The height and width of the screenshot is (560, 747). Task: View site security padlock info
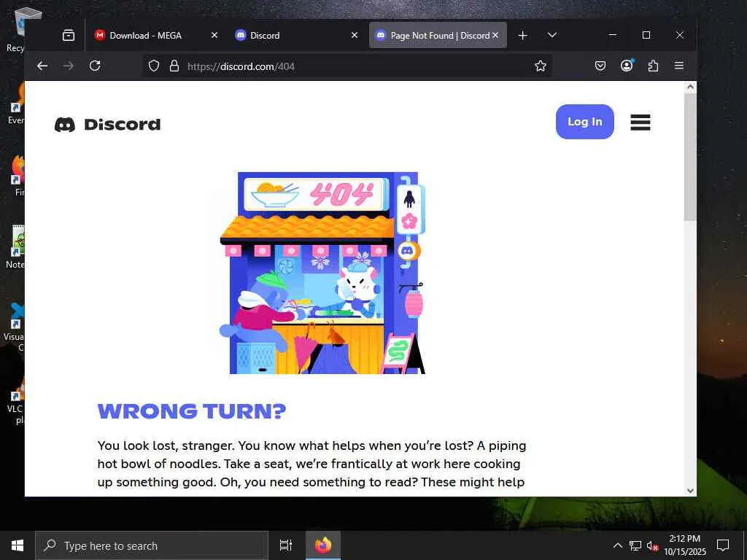pyautogui.click(x=174, y=66)
